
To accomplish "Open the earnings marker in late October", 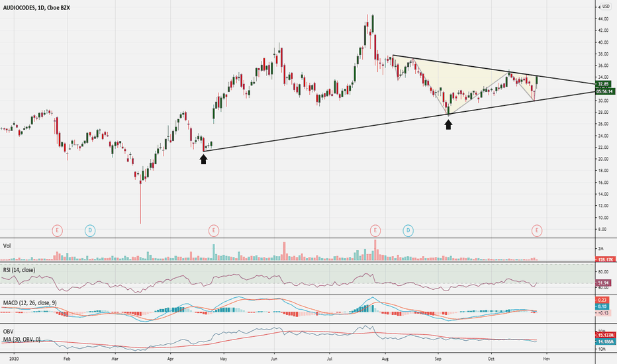I will tap(537, 230).
